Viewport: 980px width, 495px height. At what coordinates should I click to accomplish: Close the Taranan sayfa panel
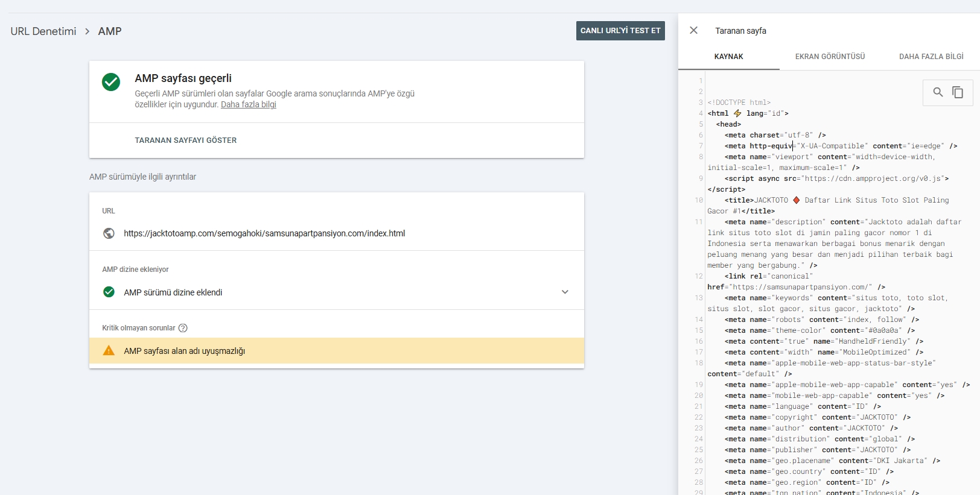[x=693, y=30]
